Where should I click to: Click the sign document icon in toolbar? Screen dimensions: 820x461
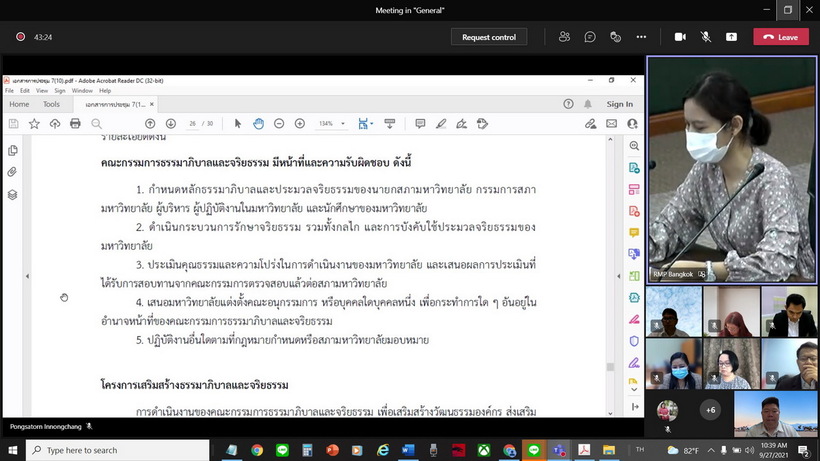point(461,124)
